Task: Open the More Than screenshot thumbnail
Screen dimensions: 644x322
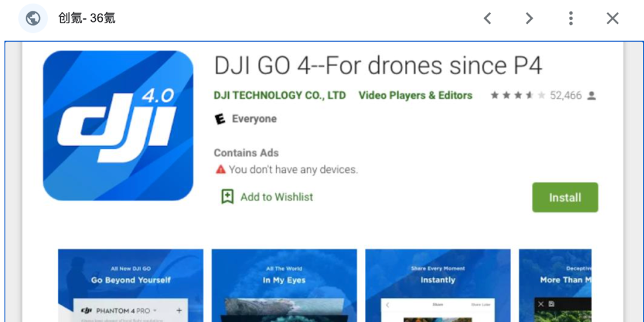Action: 555,286
